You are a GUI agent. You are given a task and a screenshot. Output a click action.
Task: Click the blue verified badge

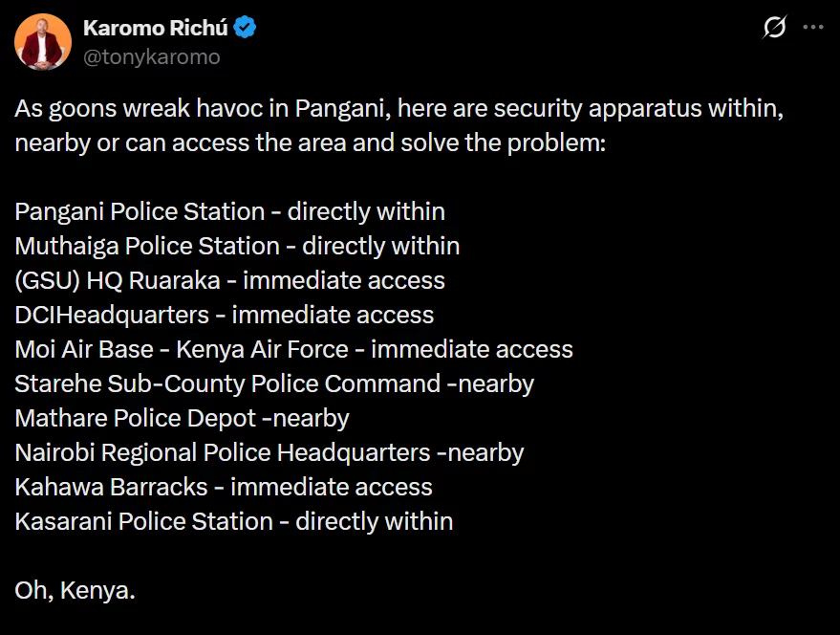tap(245, 28)
